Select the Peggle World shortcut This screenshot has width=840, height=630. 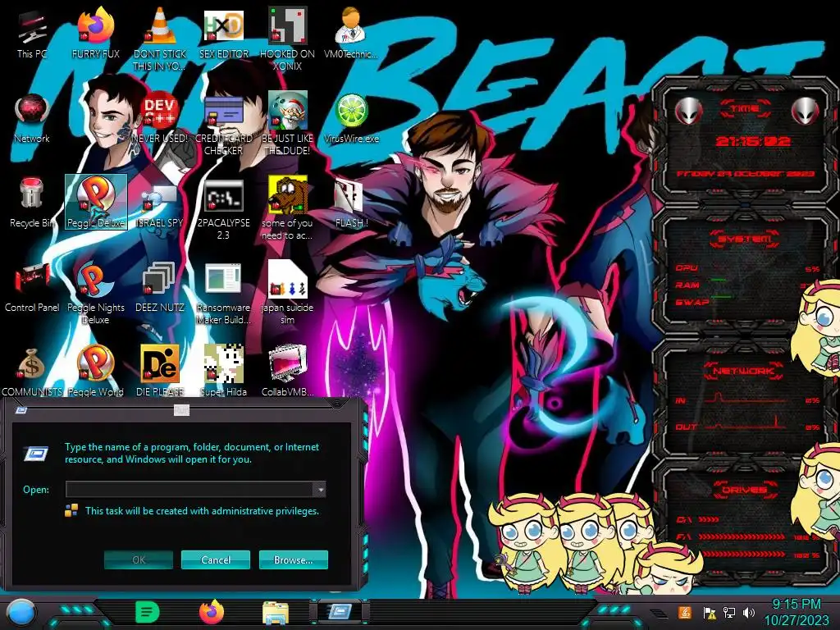pyautogui.click(x=96, y=370)
